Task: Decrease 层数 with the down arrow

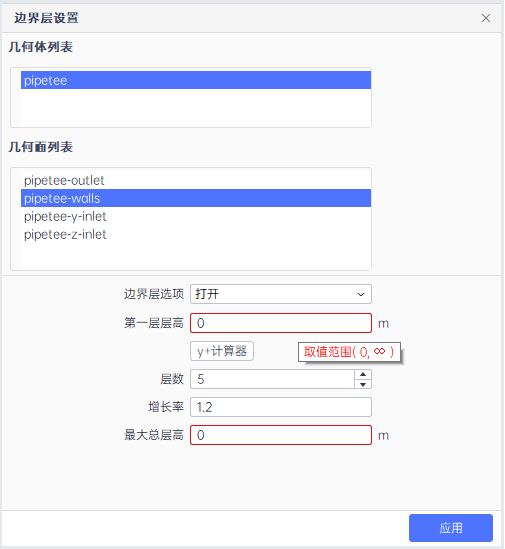Action: click(x=363, y=384)
